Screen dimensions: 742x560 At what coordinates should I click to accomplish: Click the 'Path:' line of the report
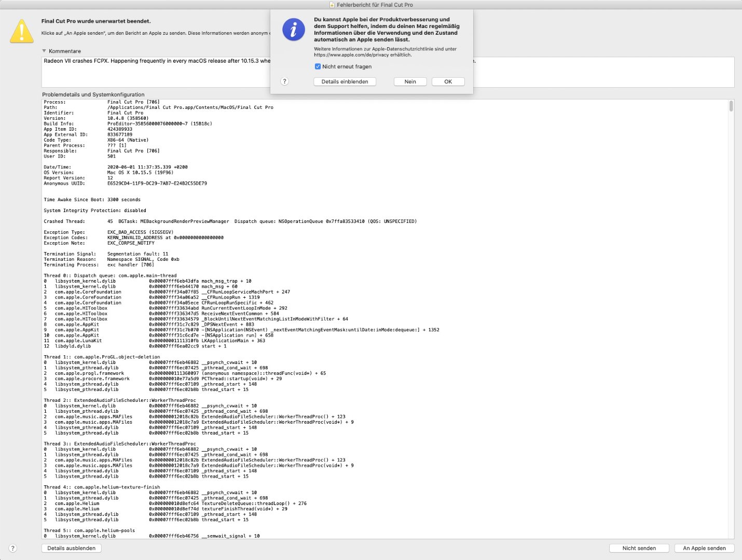pos(158,107)
